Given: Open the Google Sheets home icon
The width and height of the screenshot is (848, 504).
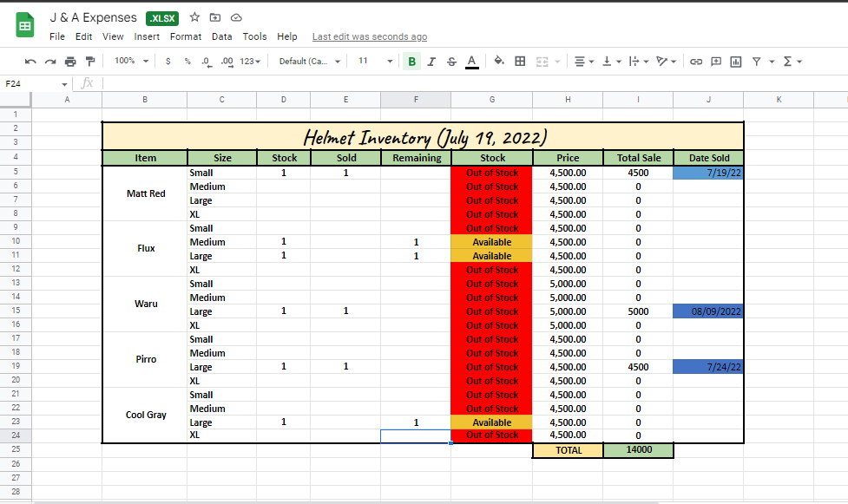Looking at the screenshot, I should click(25, 25).
